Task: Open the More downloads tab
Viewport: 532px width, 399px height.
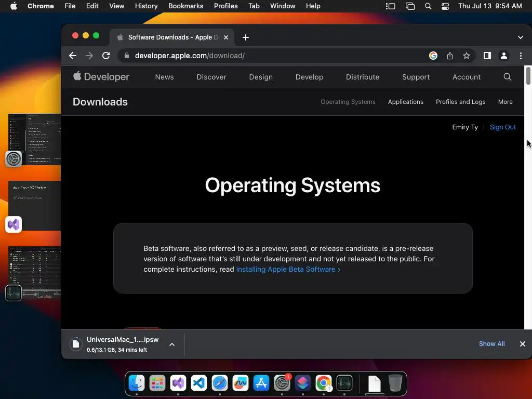Action: click(505, 102)
